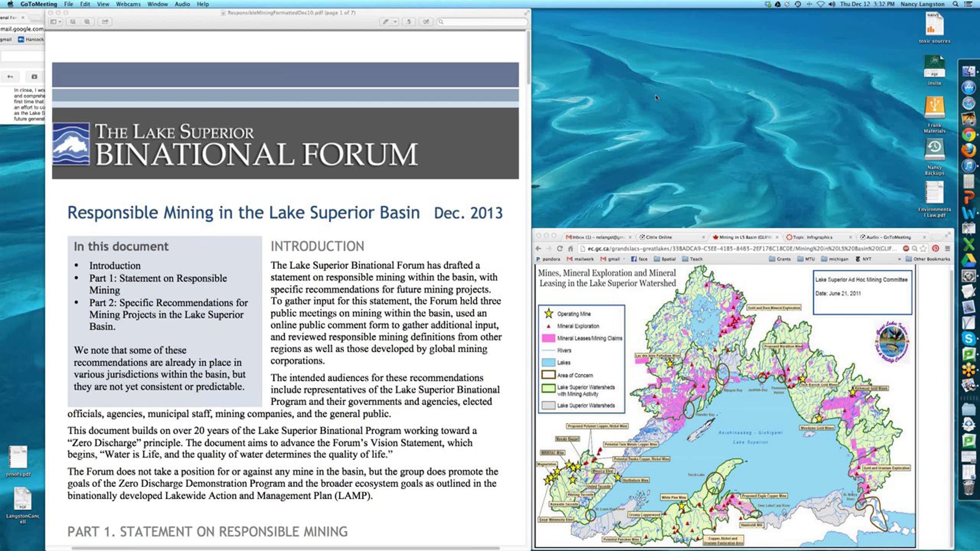Open the face Facebook bookmark

pyautogui.click(x=639, y=259)
